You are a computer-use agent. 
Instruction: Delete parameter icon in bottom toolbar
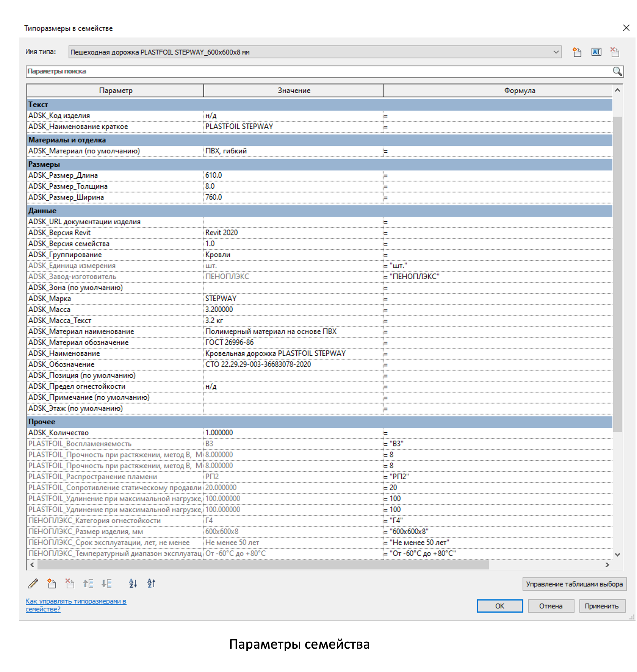(70, 583)
